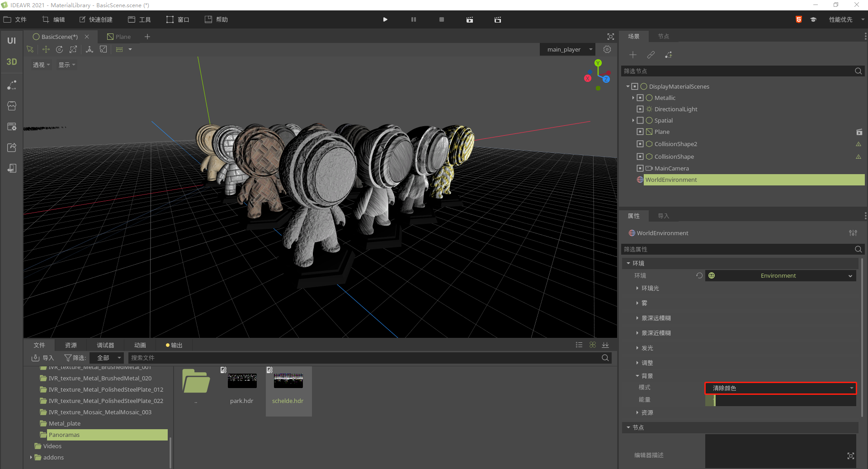Select the arrow select tool in viewport toolbar
868x469 pixels.
click(30, 49)
